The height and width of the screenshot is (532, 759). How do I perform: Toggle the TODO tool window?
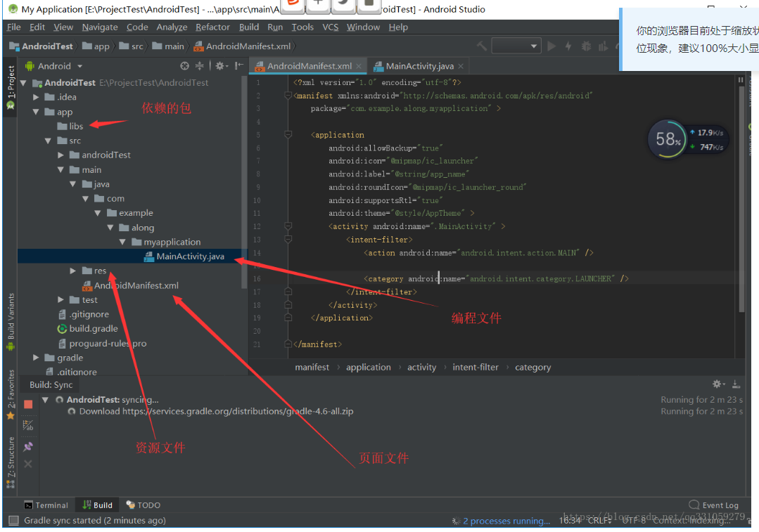[143, 505]
